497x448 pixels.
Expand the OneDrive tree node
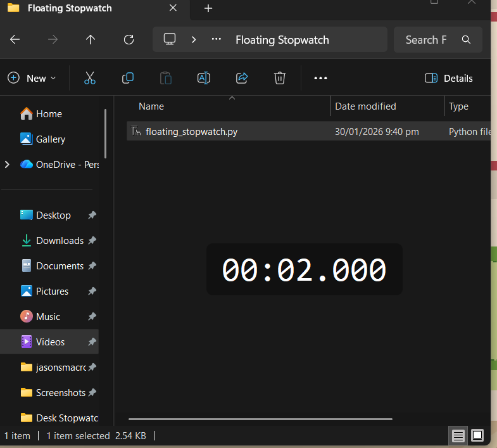[7, 164]
